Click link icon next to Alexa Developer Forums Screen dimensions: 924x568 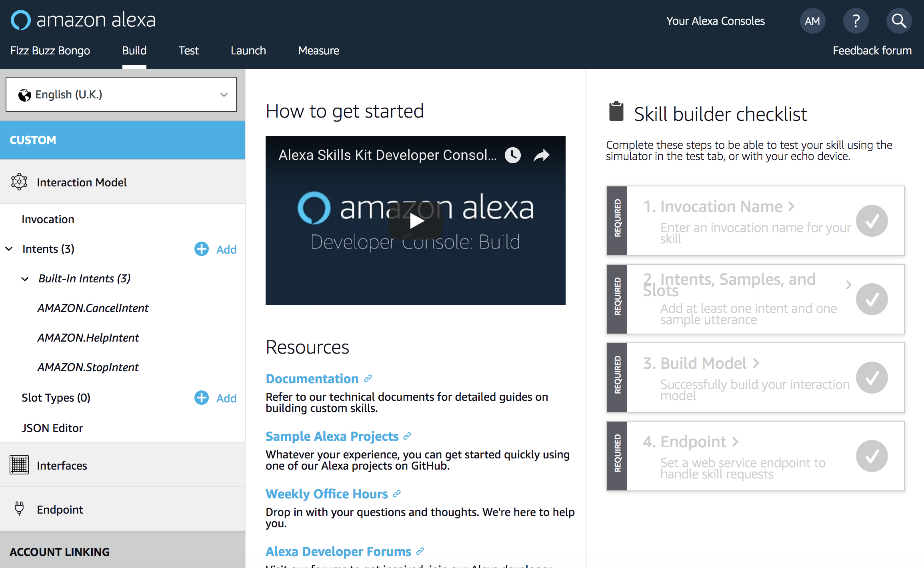420,551
